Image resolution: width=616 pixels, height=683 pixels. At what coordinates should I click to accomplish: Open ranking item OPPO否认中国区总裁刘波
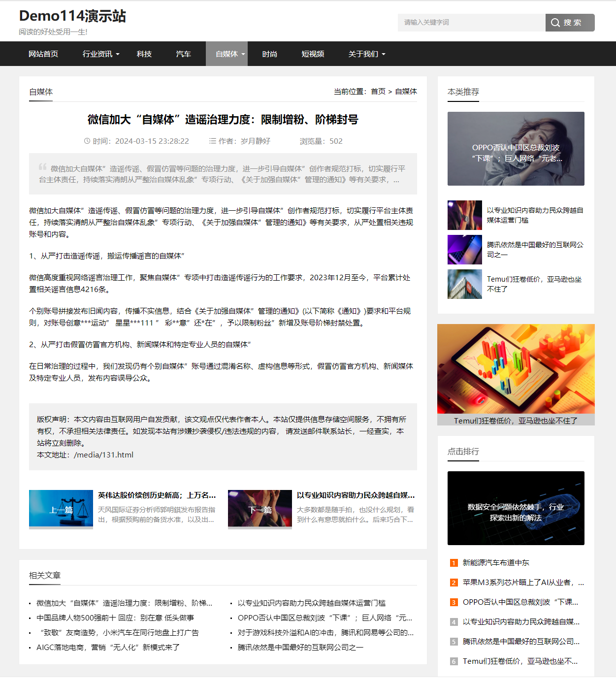520,602
